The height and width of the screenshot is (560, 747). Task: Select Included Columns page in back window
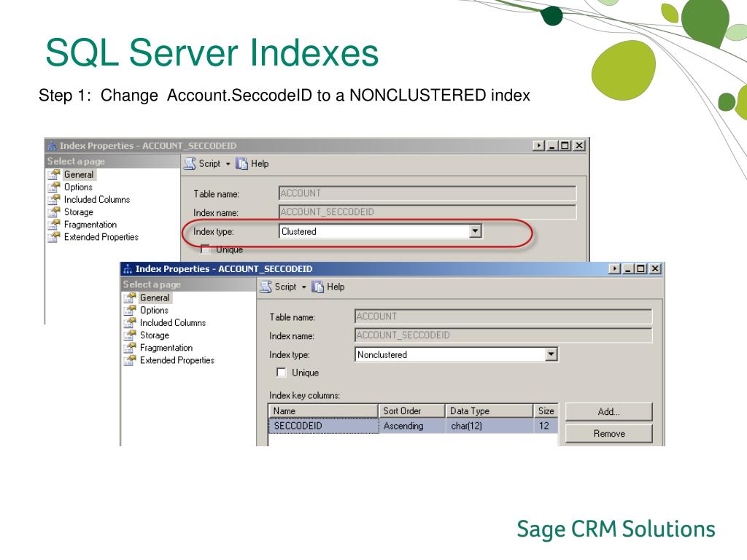(x=97, y=199)
